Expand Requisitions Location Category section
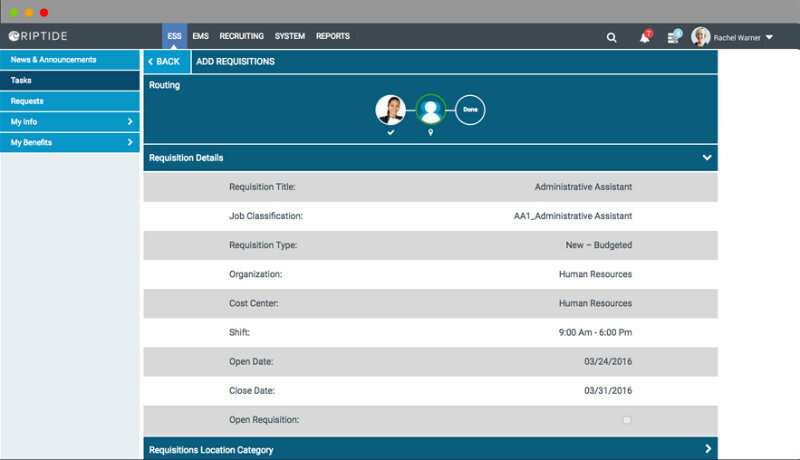 706,450
